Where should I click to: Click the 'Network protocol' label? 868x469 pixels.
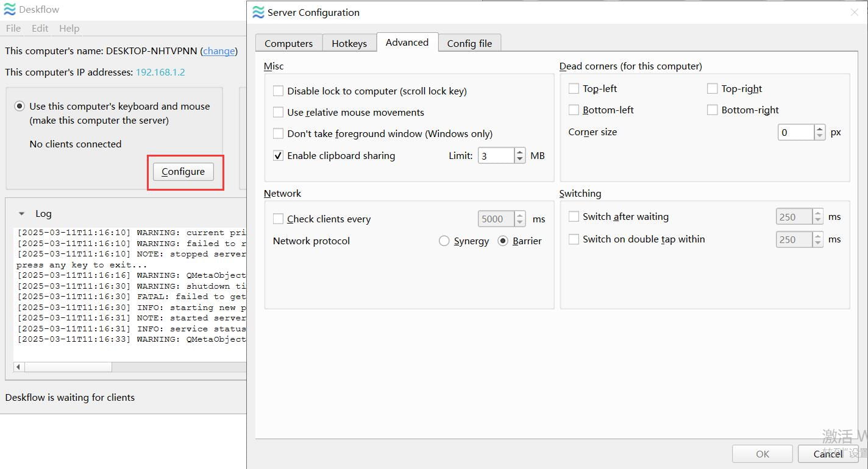(x=311, y=241)
